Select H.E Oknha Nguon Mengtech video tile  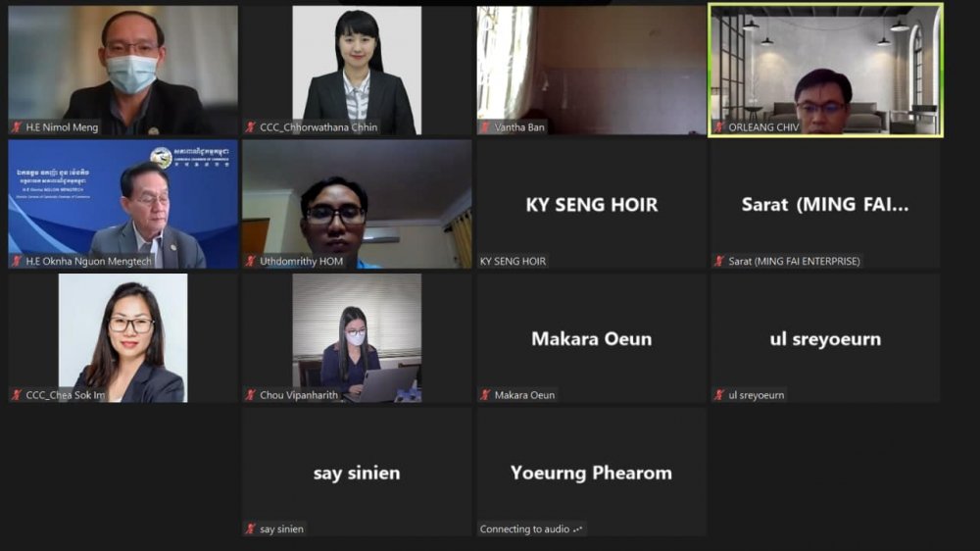coord(123,205)
